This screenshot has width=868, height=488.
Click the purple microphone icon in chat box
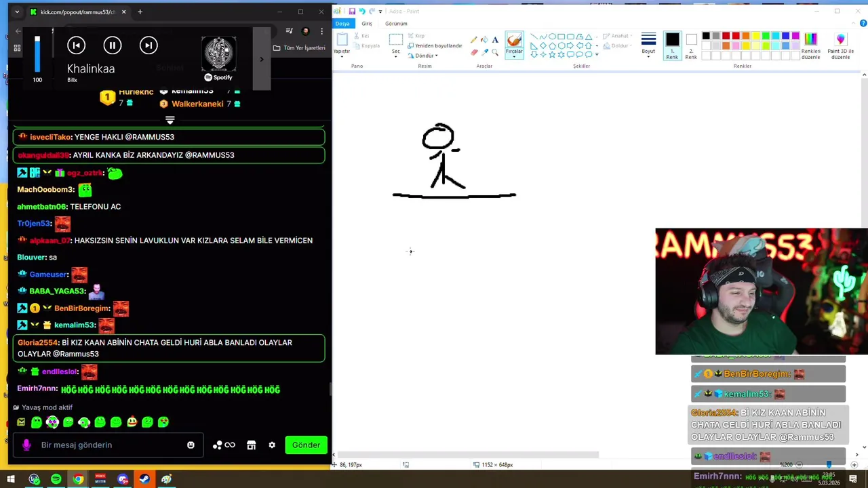[26, 445]
